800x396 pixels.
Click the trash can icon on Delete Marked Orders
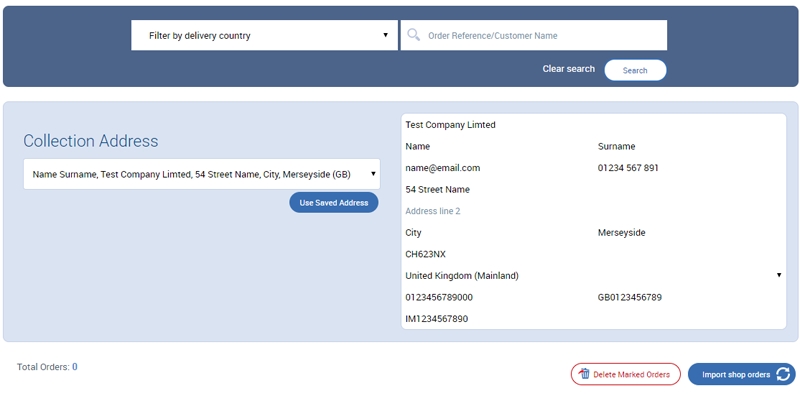(x=585, y=374)
